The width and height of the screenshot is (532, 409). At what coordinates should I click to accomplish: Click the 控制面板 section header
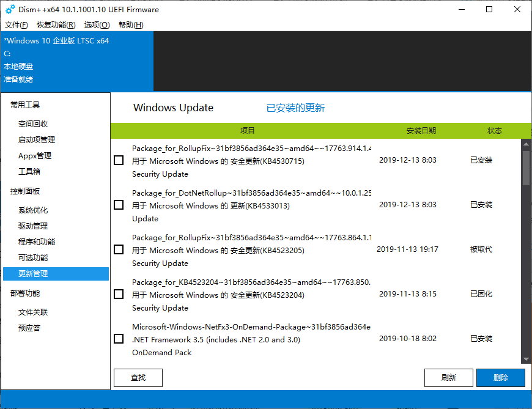(x=25, y=191)
